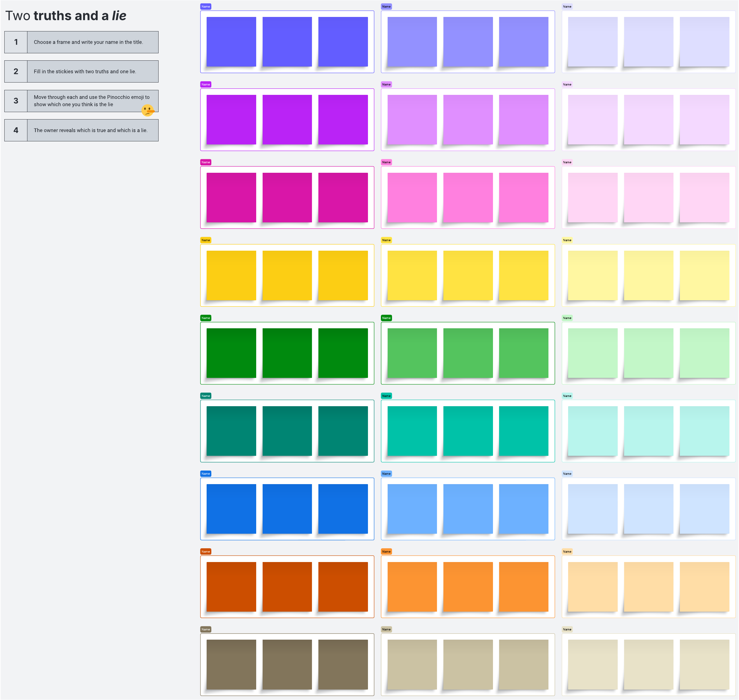Click instruction step 1 about choosing a frame
Image resolution: width=739 pixels, height=700 pixels.
pos(88,42)
